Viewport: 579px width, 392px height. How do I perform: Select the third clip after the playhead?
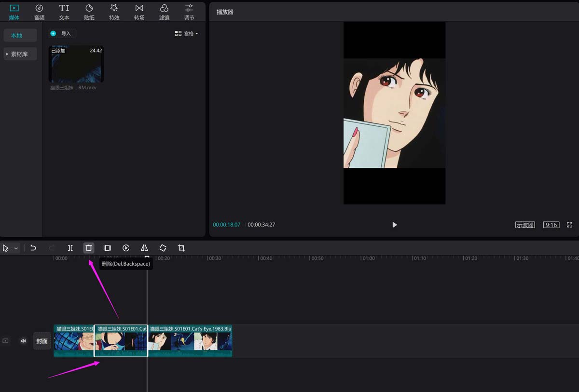point(190,341)
